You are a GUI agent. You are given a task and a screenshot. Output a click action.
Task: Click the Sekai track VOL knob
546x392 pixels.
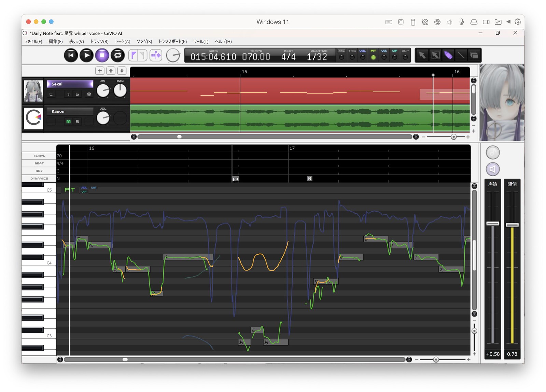point(103,90)
